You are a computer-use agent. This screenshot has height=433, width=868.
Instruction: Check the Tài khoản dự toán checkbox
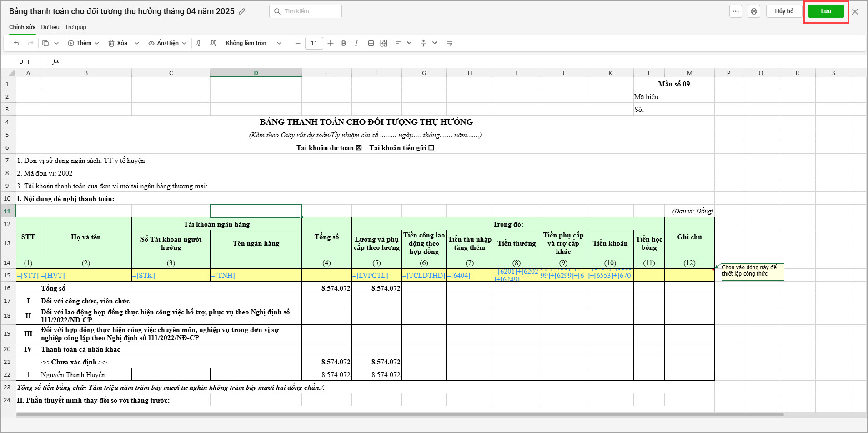click(359, 148)
